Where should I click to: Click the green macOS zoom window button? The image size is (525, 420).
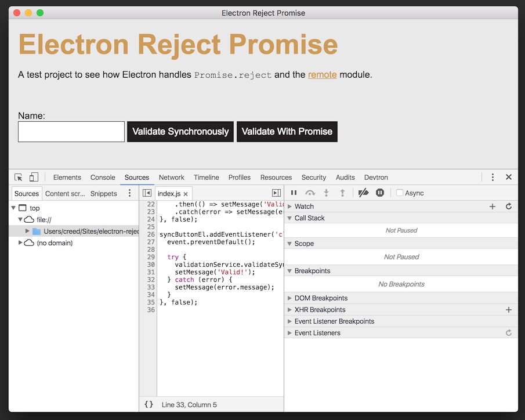[x=40, y=13]
